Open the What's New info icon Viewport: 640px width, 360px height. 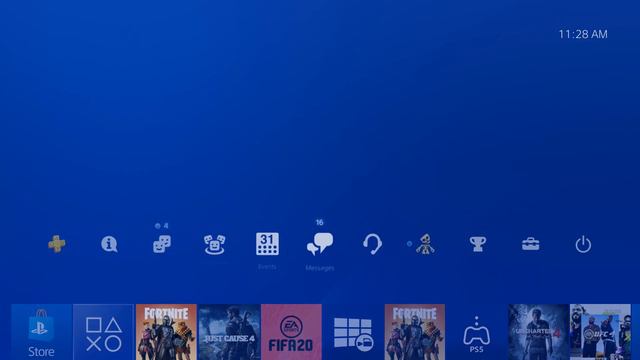click(x=109, y=244)
